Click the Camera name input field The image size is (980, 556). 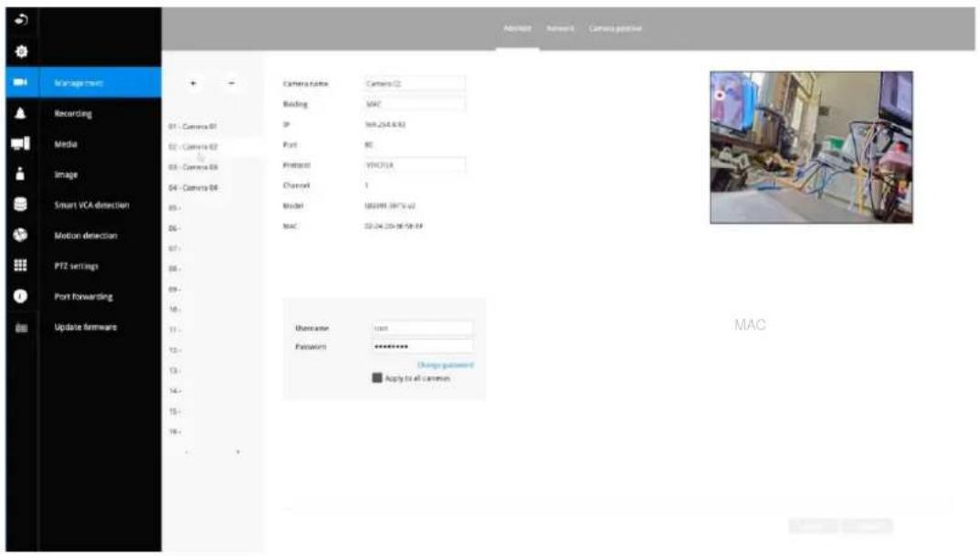click(x=415, y=83)
